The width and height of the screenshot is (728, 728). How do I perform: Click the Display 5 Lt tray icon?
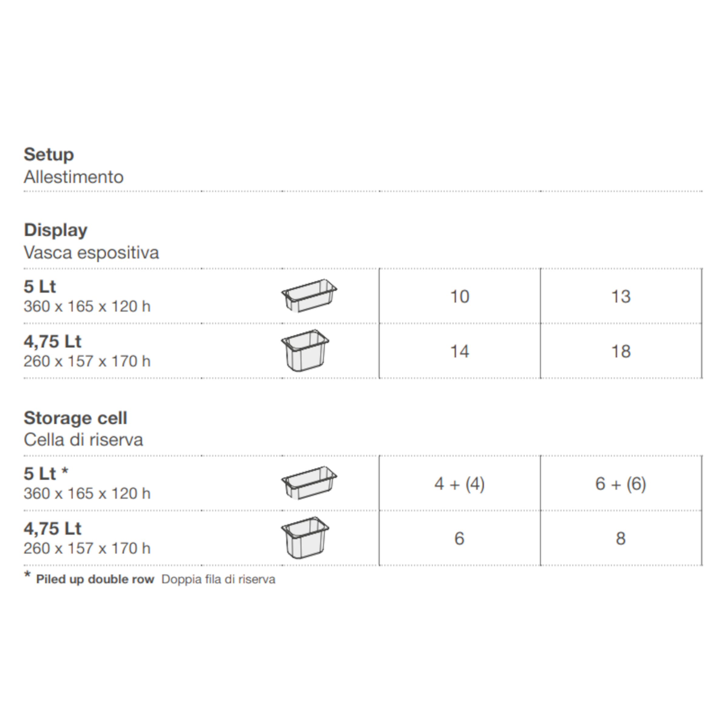coord(309,296)
